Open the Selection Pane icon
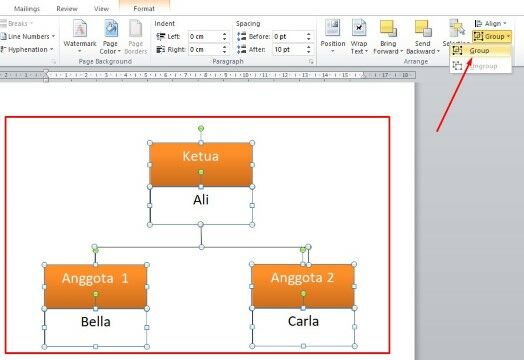The image size is (524, 360). click(456, 28)
